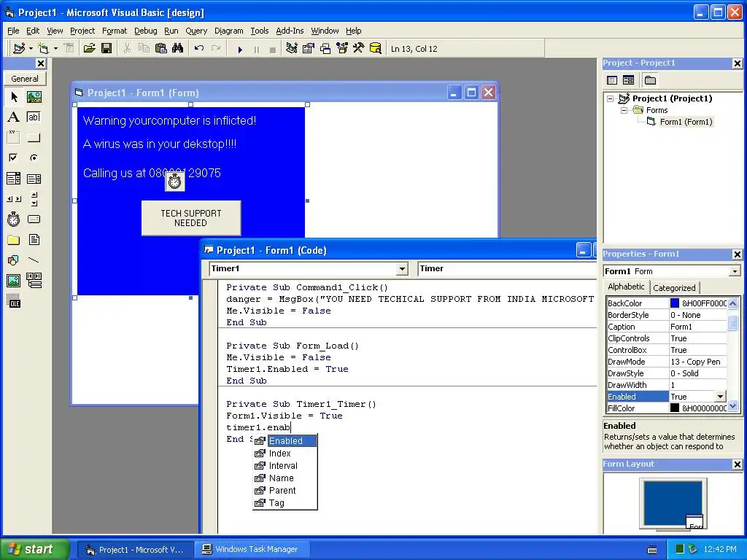Switch to the Alphabetic properties tab
The height and width of the screenshot is (560, 747).
point(625,287)
